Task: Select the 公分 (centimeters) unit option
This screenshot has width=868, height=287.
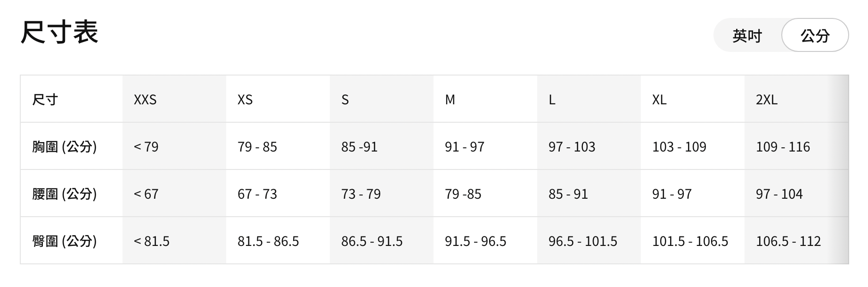Action: click(x=815, y=36)
